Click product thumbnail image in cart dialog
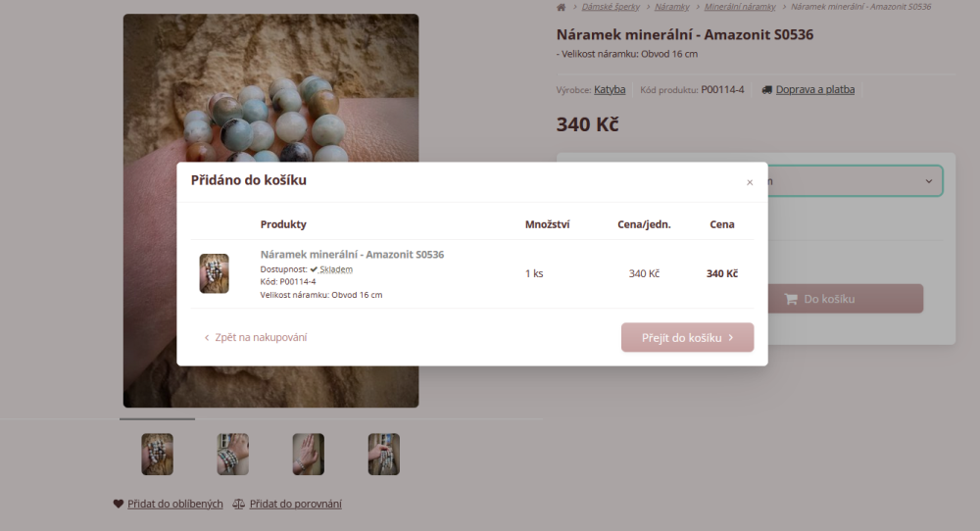Screen dimensions: 980x531 pos(214,273)
